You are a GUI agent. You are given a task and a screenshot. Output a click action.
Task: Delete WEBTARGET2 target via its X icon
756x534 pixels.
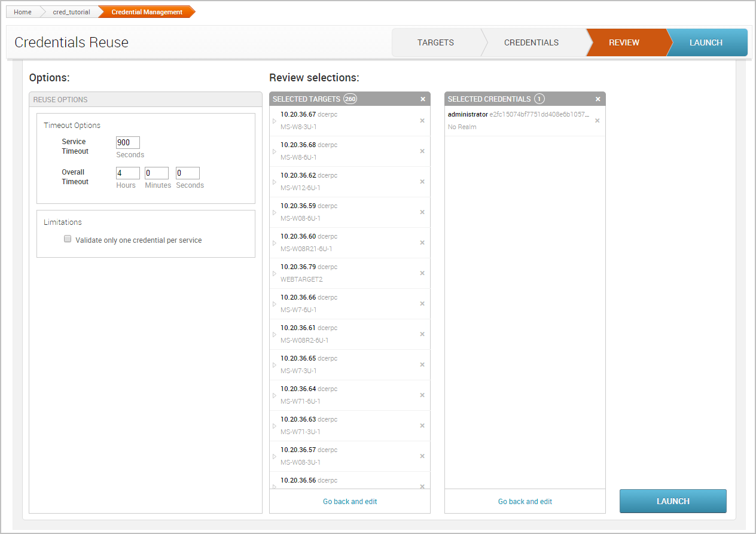pyautogui.click(x=422, y=273)
